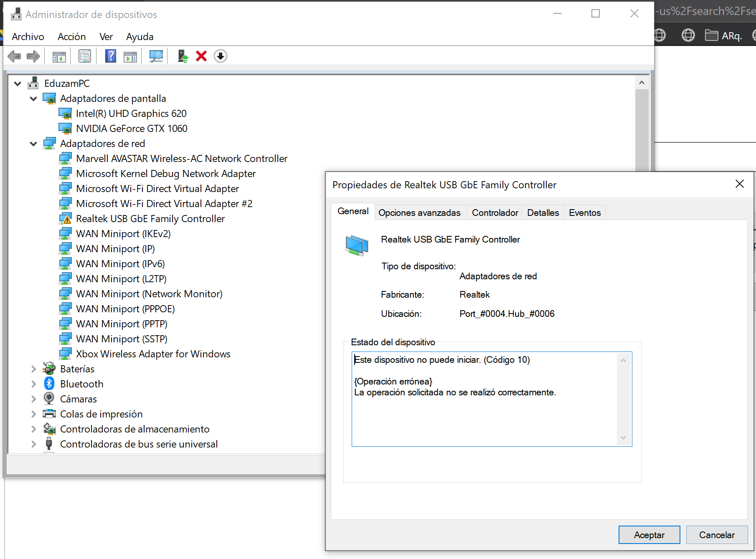Select the Realtek USB GbE Family Controller entry
This screenshot has width=756, height=559.
point(150,218)
